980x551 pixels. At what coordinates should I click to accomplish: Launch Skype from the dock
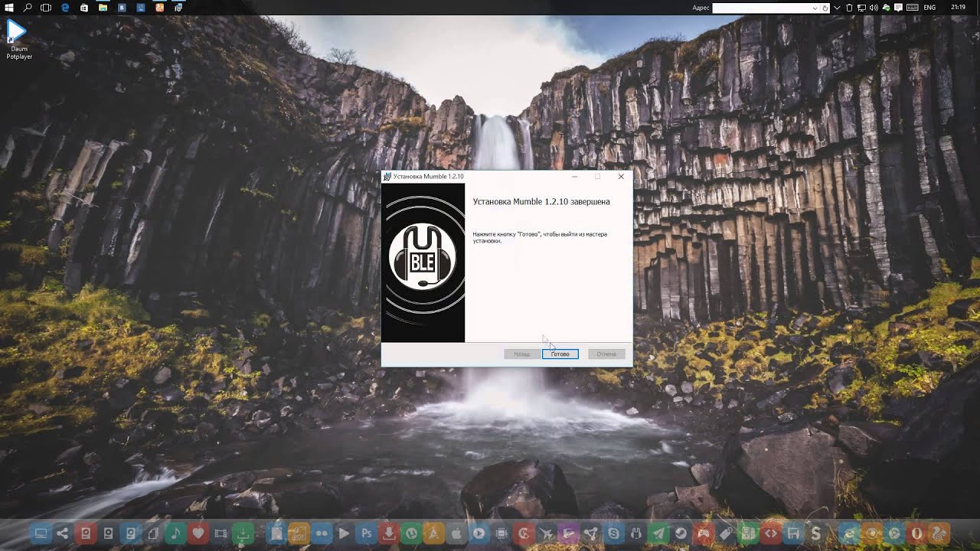[613, 533]
